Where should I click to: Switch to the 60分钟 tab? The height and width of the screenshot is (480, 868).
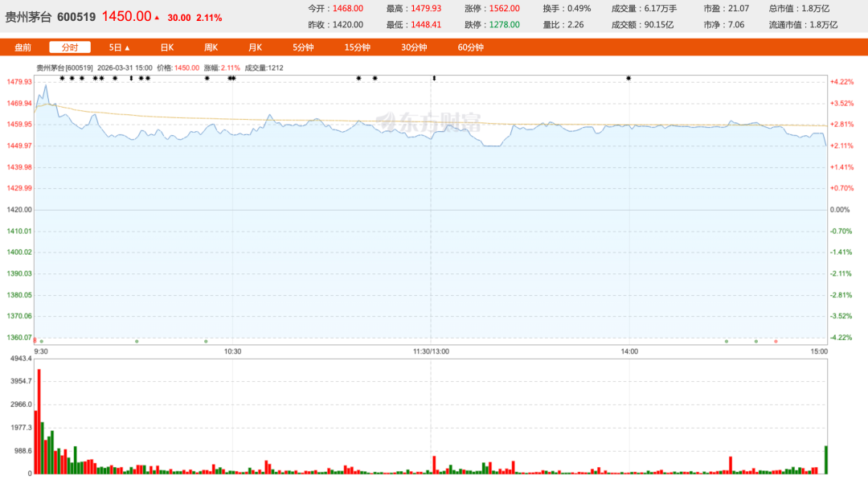pyautogui.click(x=470, y=47)
